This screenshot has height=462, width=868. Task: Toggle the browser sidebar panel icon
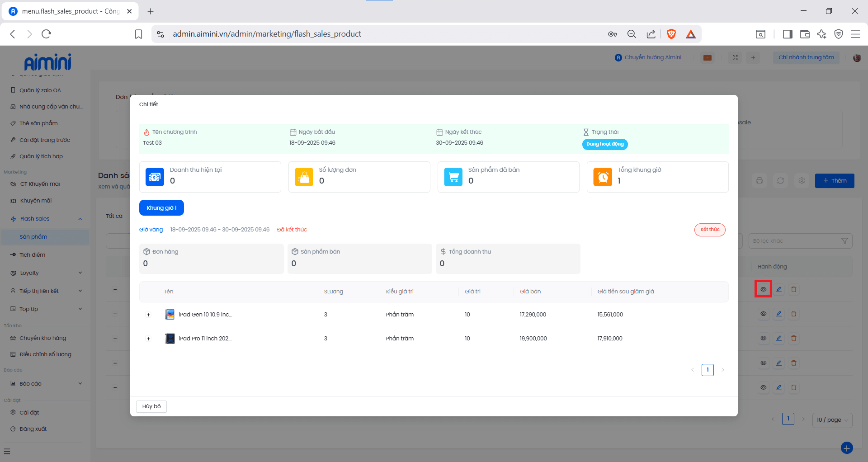point(788,34)
